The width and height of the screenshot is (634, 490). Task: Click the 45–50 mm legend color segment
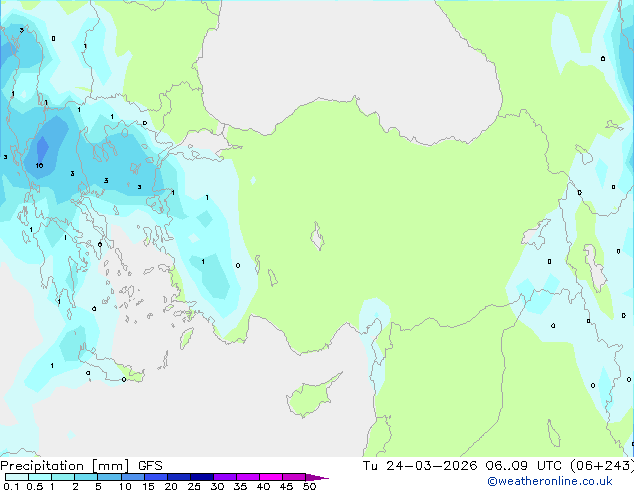point(294,477)
